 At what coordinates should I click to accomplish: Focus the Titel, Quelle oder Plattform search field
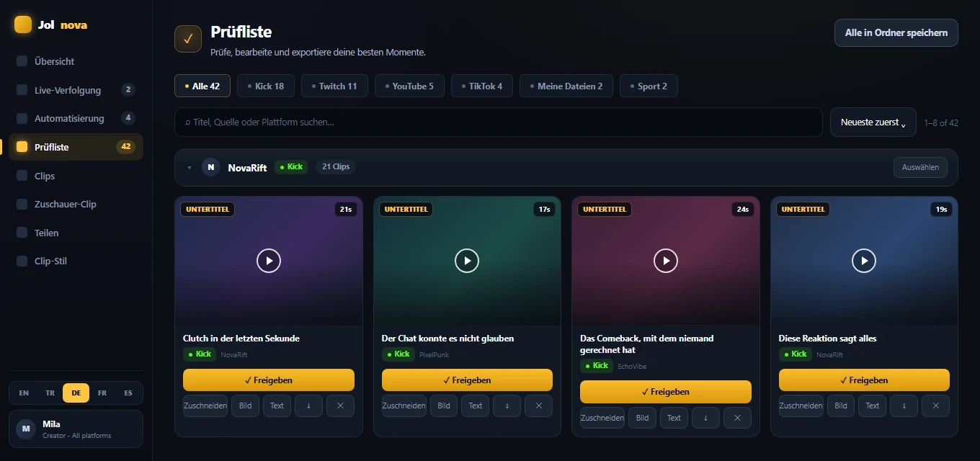(499, 122)
